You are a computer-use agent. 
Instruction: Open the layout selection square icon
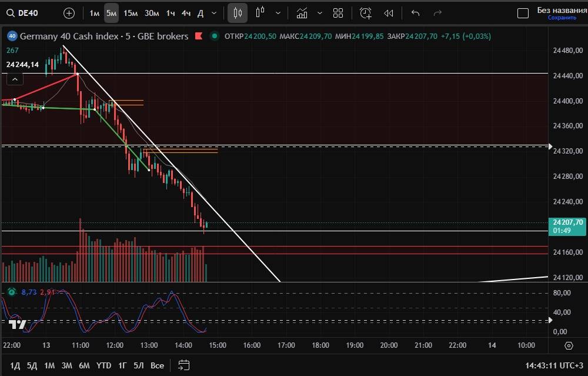coord(522,13)
